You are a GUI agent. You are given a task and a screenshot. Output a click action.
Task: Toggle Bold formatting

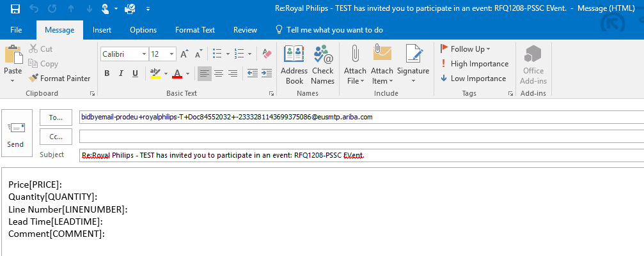[107, 73]
